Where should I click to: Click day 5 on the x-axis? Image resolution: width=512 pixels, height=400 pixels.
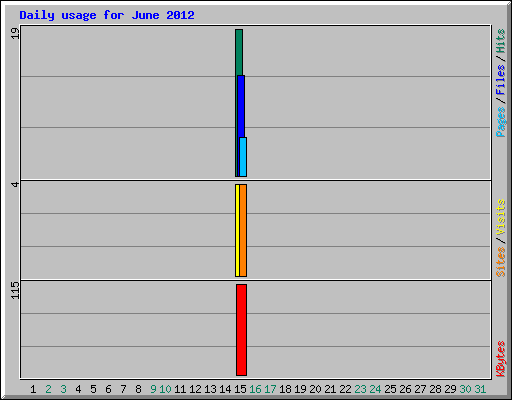(93, 389)
